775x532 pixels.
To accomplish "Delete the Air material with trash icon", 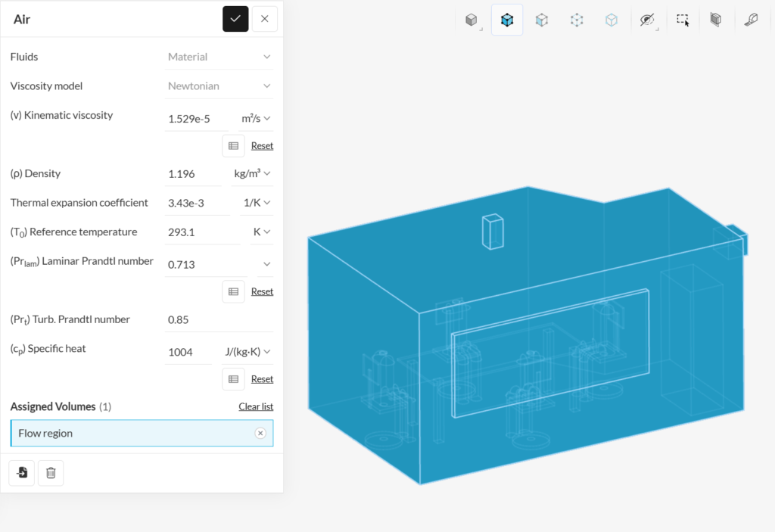I will coord(51,473).
